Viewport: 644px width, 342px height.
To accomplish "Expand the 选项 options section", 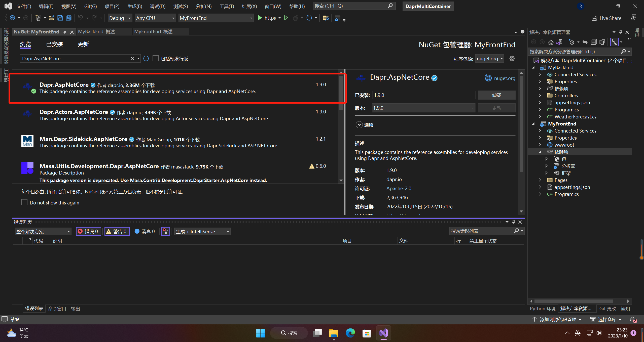I will pyautogui.click(x=359, y=125).
